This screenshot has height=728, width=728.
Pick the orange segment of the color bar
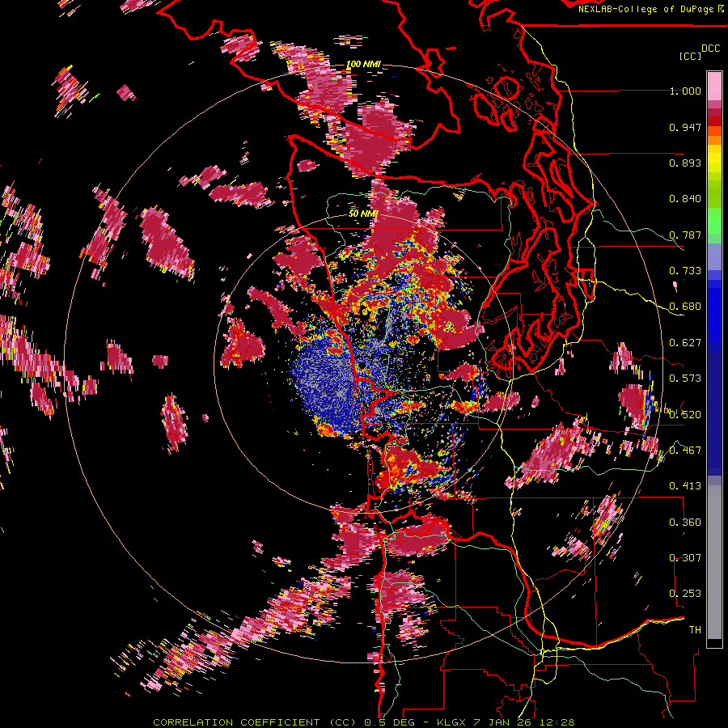714,140
